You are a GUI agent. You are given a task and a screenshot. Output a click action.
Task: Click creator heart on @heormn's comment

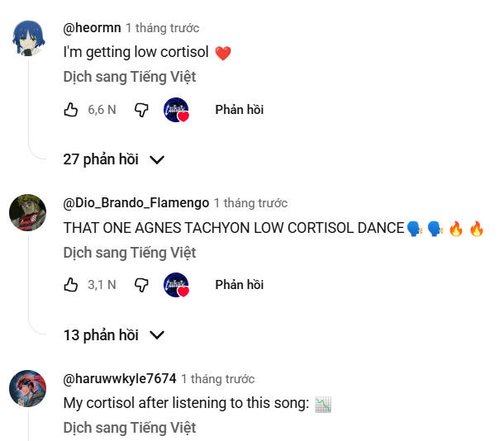click(176, 110)
